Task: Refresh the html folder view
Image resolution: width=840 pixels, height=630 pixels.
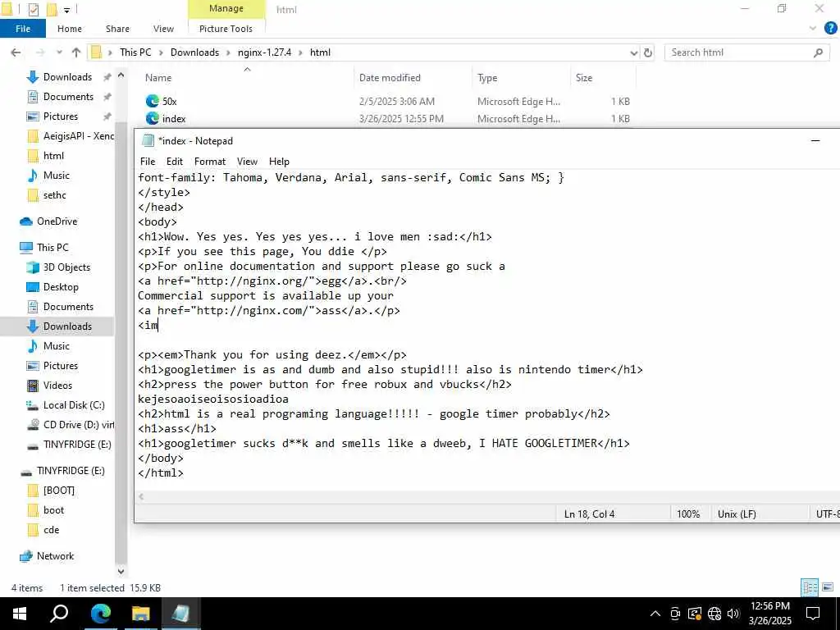Action: pyautogui.click(x=648, y=52)
